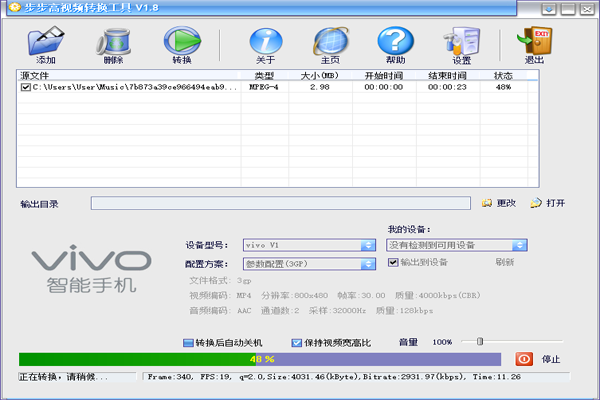
Task: Start conversion with the 转换 play icon
Action: click(x=182, y=41)
